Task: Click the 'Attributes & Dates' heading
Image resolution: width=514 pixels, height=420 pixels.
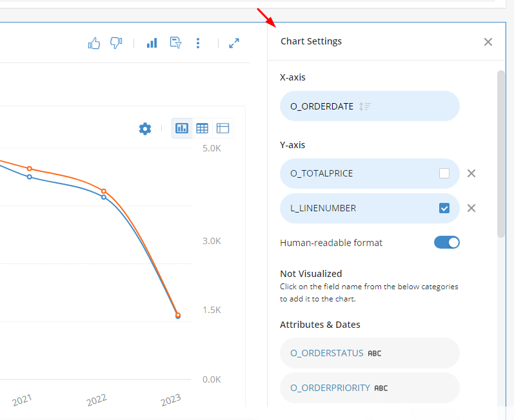Action: point(320,325)
